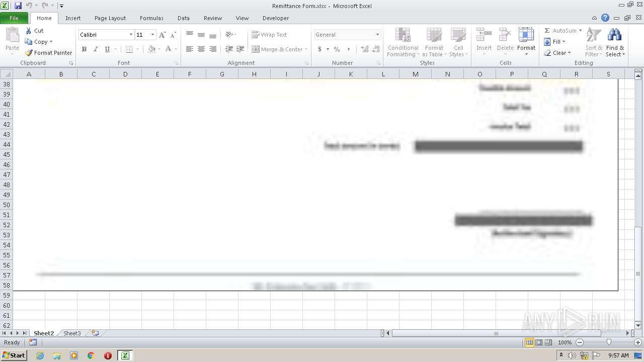Select the Sheet3 worksheet tab
Screen dimensions: 644x362
pos(72,333)
